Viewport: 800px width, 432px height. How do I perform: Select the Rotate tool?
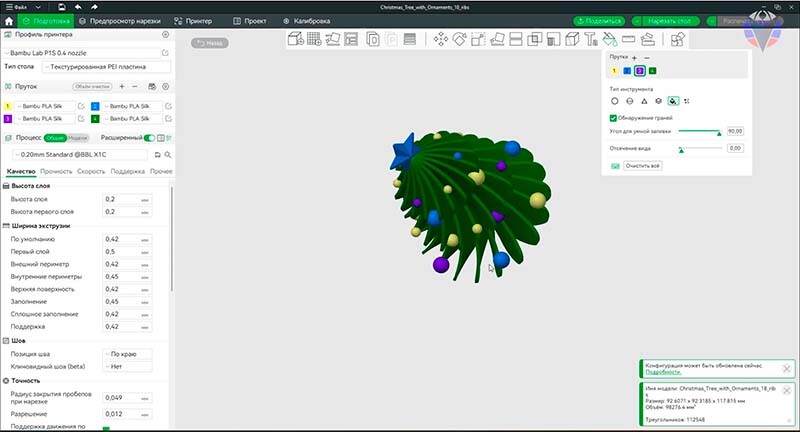[x=460, y=39]
